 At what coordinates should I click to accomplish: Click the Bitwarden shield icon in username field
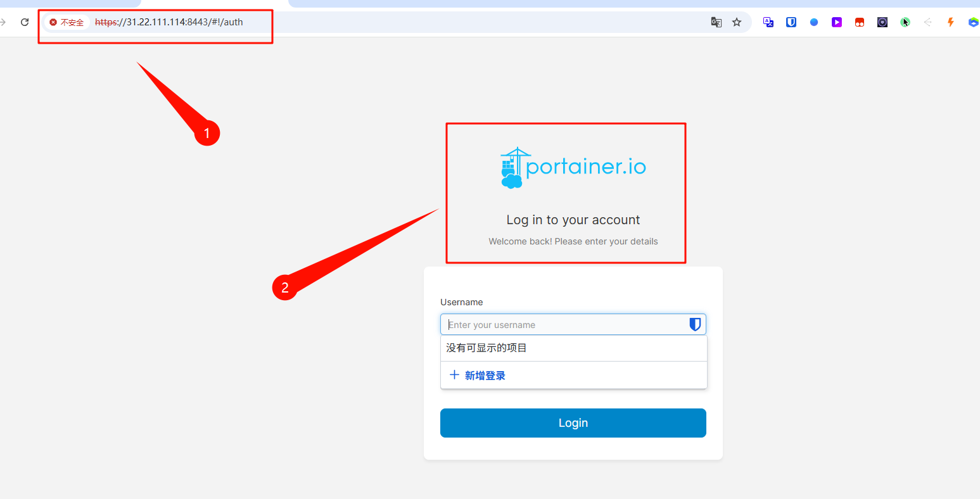pyautogui.click(x=695, y=325)
